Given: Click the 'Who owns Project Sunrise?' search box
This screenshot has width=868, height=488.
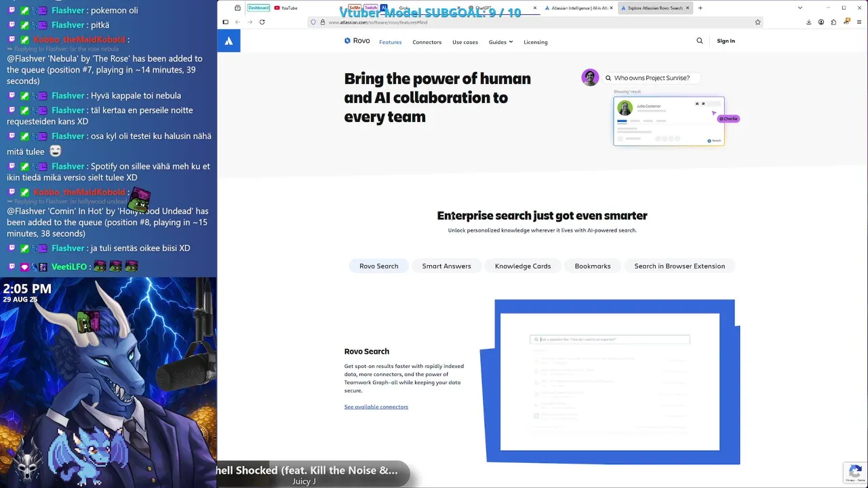Looking at the screenshot, I should click(651, 78).
